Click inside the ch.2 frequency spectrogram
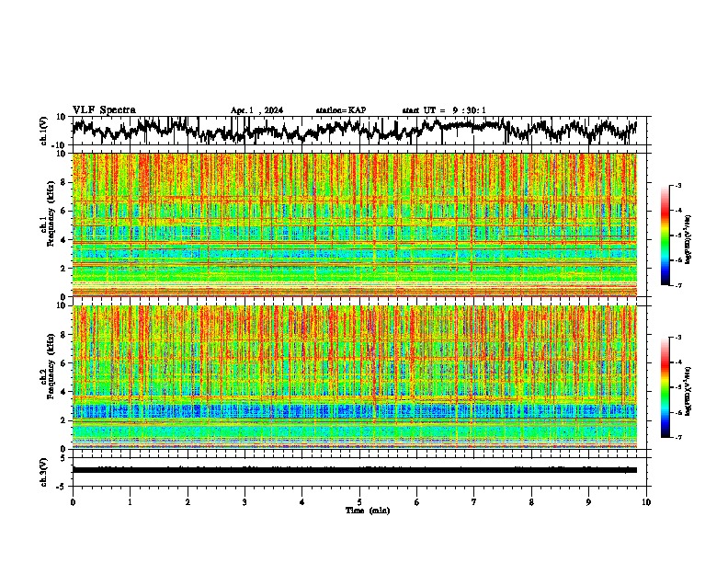The width and height of the screenshot is (728, 563). tap(354, 377)
